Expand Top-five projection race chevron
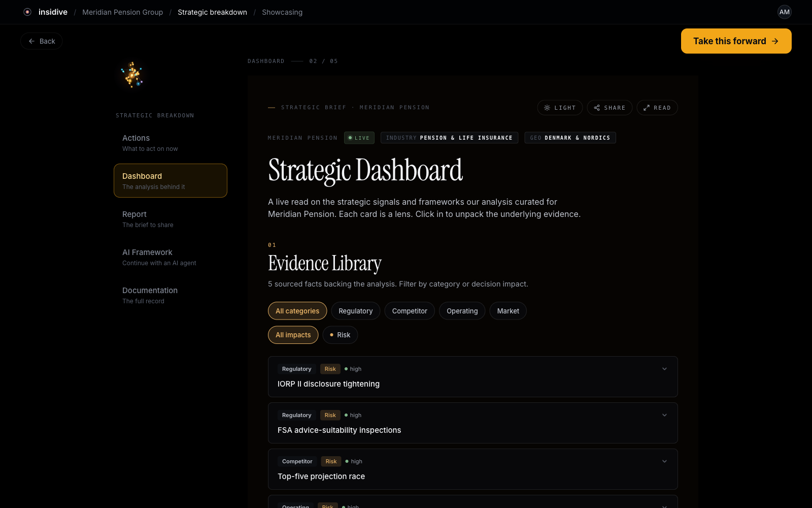The height and width of the screenshot is (508, 812). [x=664, y=461]
